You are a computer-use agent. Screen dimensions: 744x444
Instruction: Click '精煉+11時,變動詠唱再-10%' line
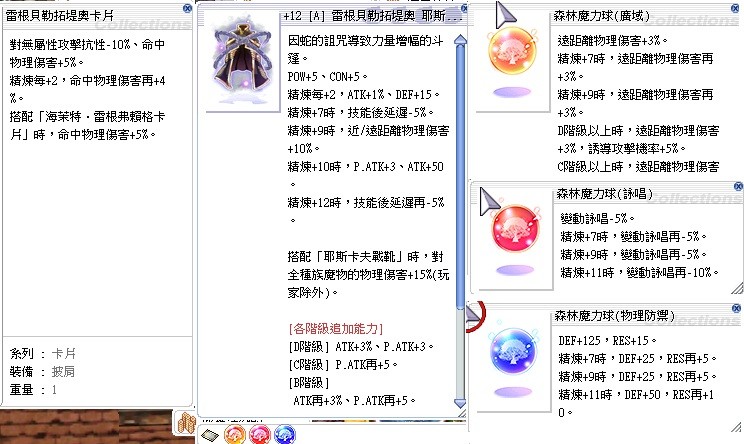[x=640, y=273]
